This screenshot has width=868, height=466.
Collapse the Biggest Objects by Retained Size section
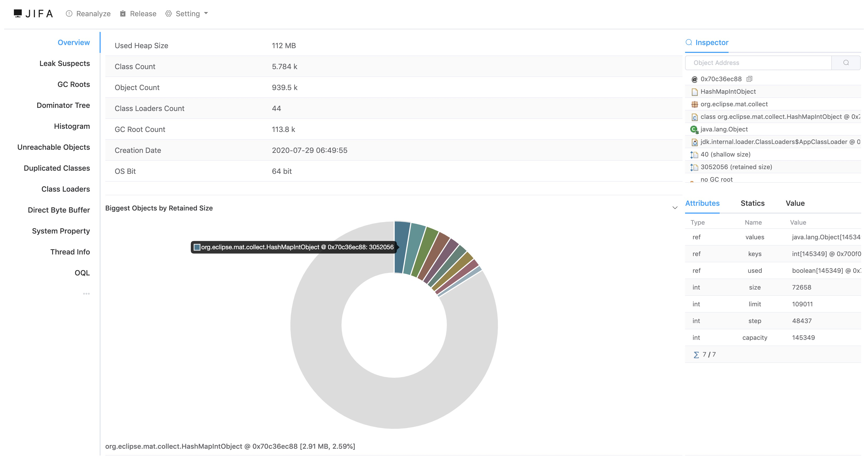pyautogui.click(x=675, y=208)
